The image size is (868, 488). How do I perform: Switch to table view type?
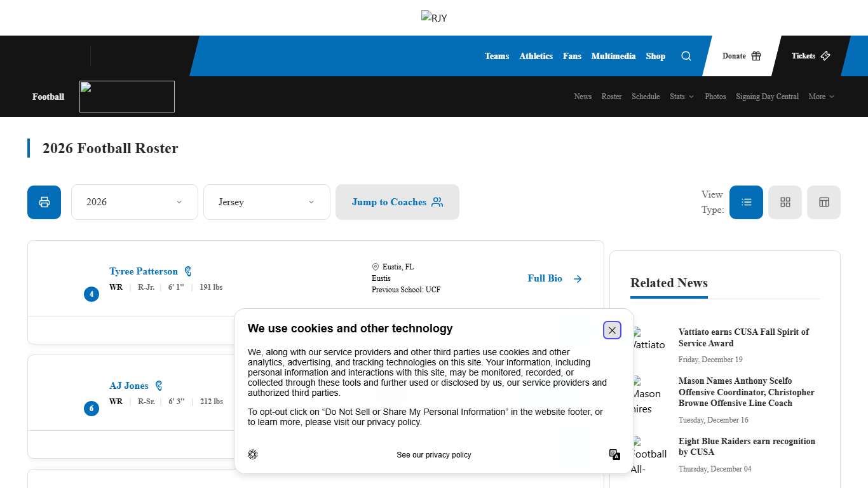coord(824,202)
